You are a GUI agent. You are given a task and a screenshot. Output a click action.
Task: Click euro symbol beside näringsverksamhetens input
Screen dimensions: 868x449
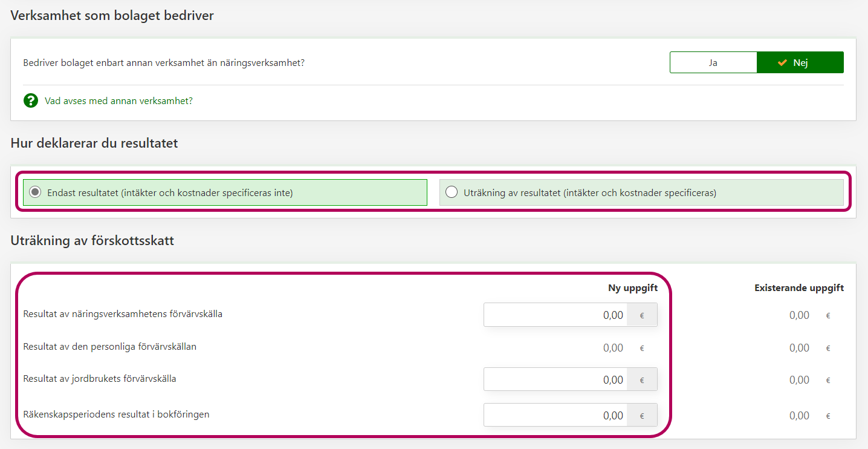642,315
